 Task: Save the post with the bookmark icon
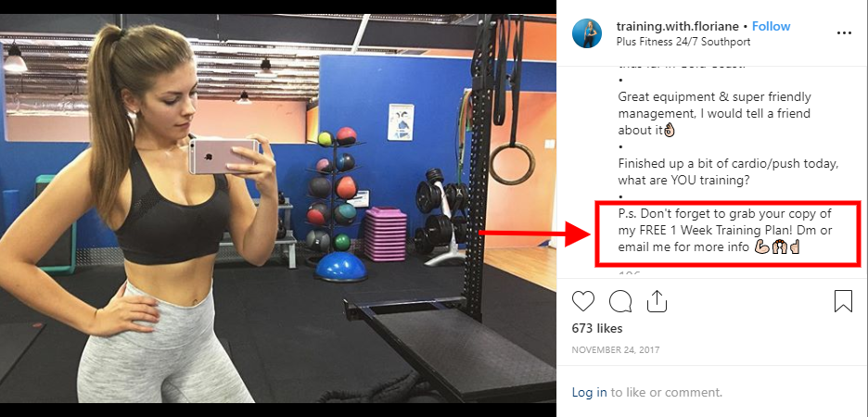coord(843,301)
